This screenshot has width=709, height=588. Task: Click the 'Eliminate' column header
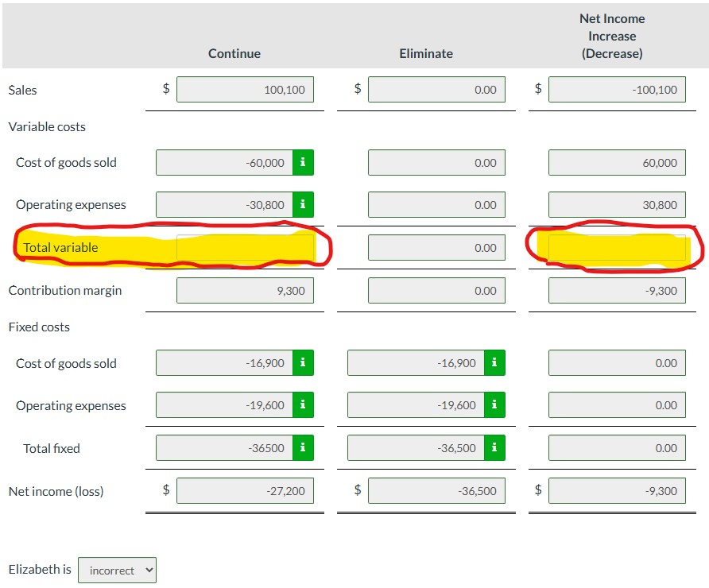point(426,53)
